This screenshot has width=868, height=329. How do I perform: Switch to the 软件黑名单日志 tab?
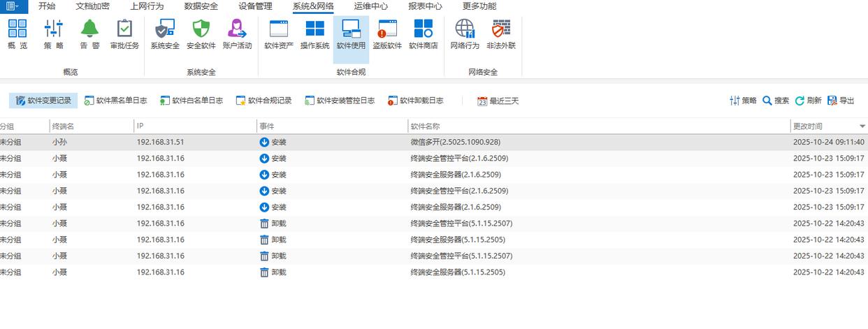(x=116, y=101)
